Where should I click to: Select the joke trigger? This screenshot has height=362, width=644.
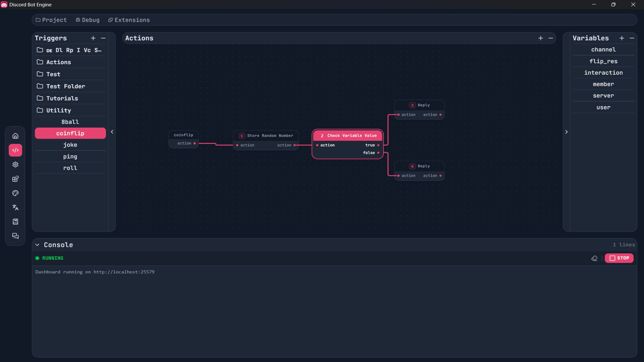pos(70,145)
